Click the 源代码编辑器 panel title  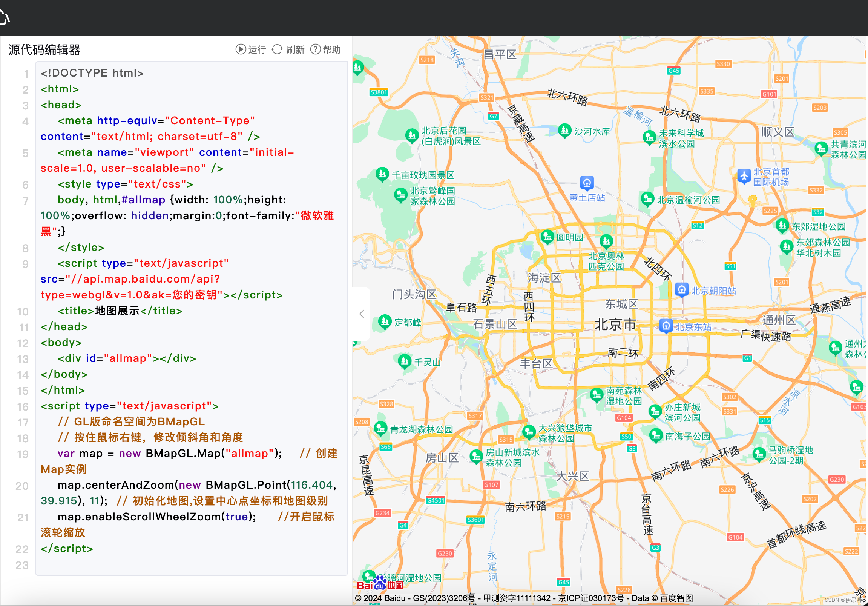[x=44, y=49]
